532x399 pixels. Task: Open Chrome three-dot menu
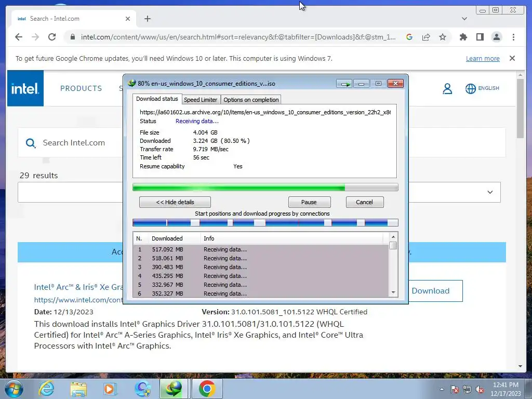[513, 37]
